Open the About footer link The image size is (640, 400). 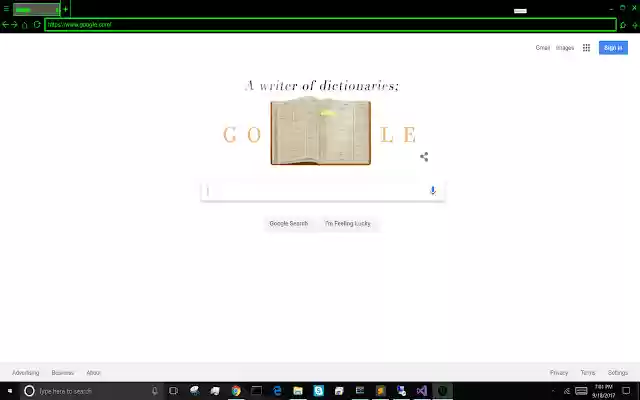point(93,373)
